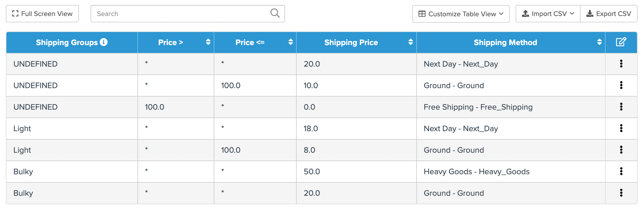
Task: Expand the Customize Table View dropdown
Action: point(461,14)
